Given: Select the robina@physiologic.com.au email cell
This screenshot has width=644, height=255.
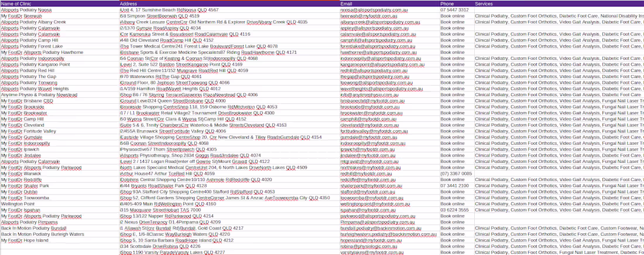Looking at the screenshot, I should point(390,246).
